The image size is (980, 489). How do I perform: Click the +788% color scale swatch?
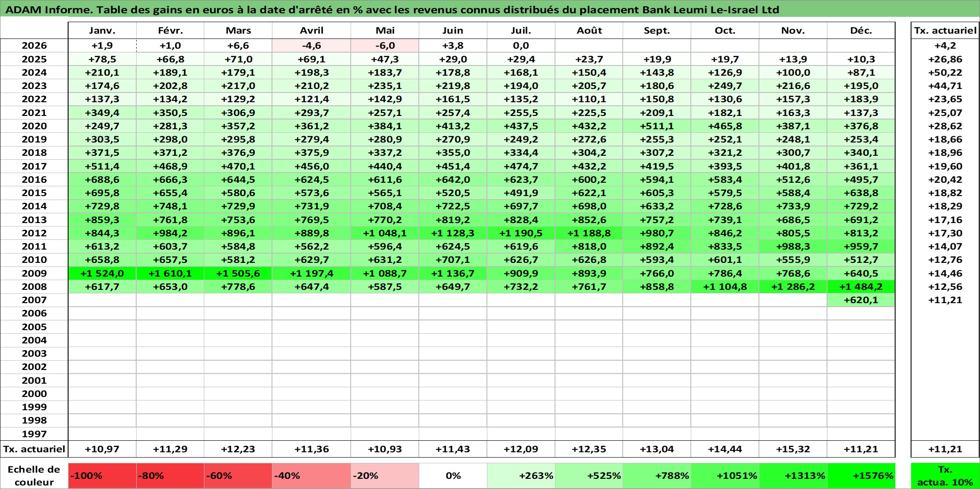pos(657,476)
